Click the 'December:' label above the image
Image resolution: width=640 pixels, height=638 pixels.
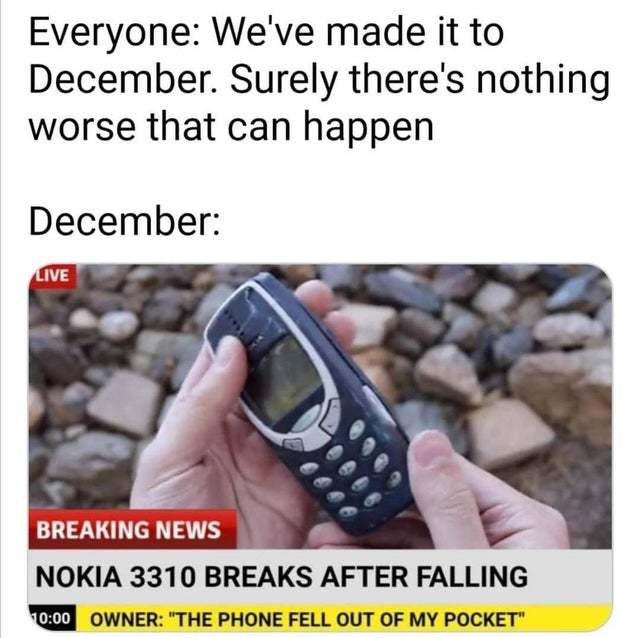(124, 221)
